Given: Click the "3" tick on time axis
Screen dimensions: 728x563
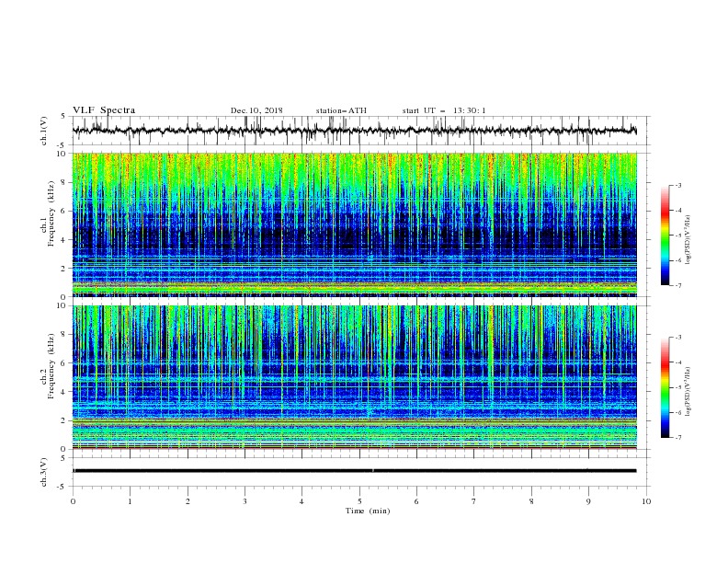Looking at the screenshot, I should click(245, 501).
